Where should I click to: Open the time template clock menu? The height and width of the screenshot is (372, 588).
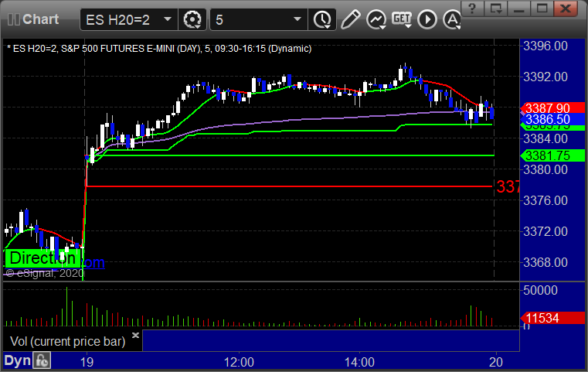coord(322,19)
